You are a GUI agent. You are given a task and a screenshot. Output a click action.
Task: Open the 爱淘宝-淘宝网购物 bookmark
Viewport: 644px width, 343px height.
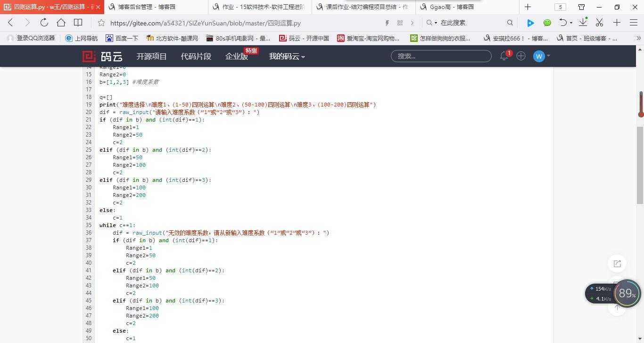coord(368,38)
